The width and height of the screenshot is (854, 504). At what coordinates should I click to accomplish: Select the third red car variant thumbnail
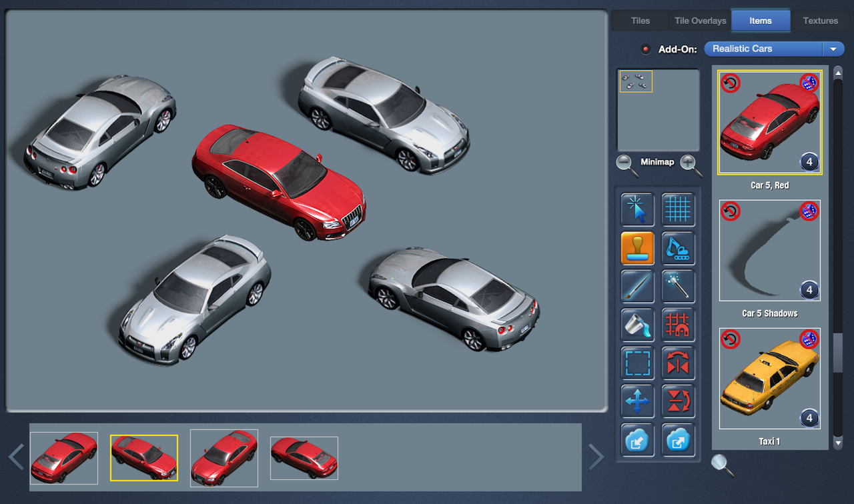(224, 458)
